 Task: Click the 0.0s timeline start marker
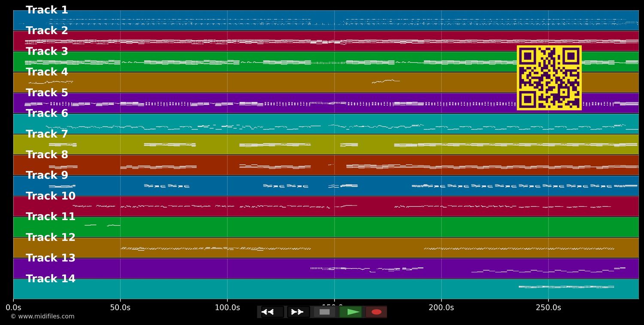click(x=13, y=307)
